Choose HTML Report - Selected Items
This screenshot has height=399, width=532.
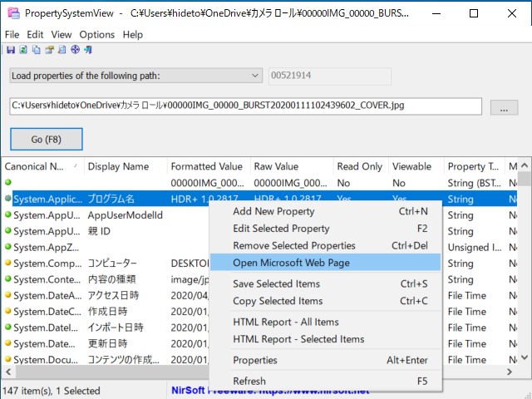pos(326,339)
